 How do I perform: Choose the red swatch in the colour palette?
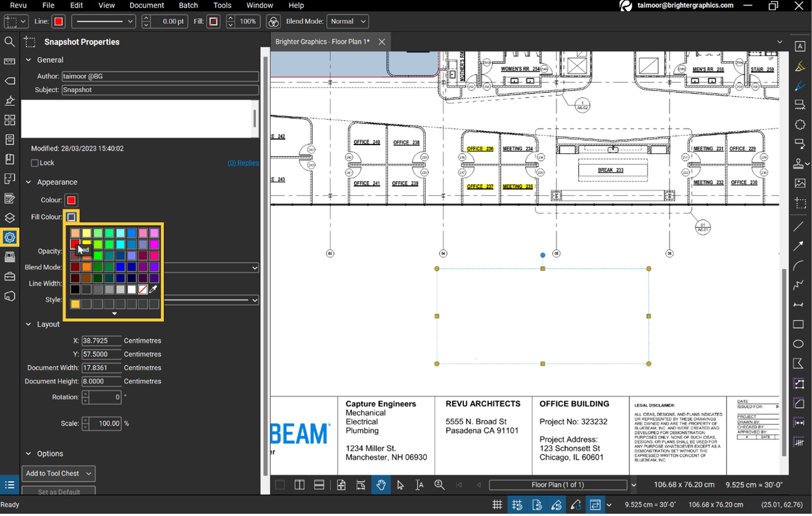75,244
